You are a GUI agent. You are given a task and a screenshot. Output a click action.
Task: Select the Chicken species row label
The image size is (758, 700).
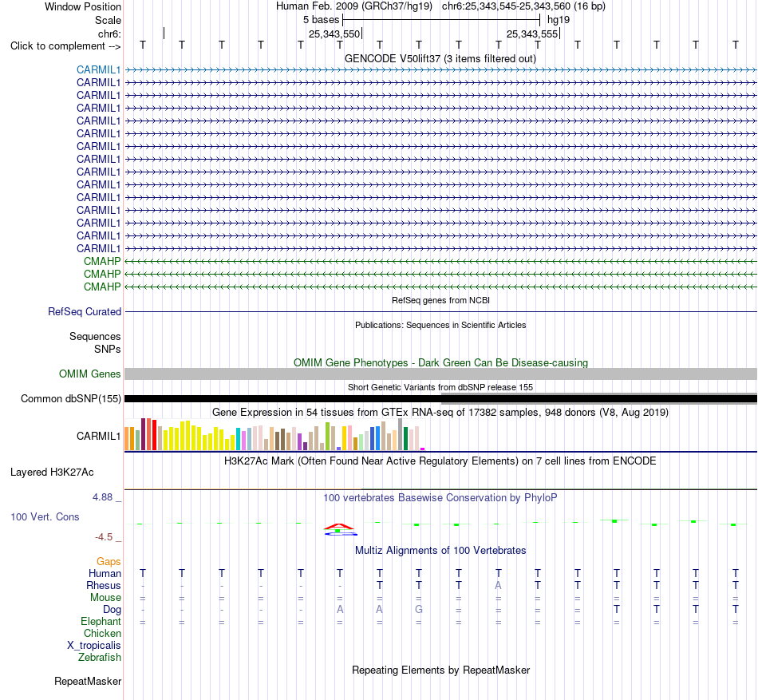[x=102, y=633]
